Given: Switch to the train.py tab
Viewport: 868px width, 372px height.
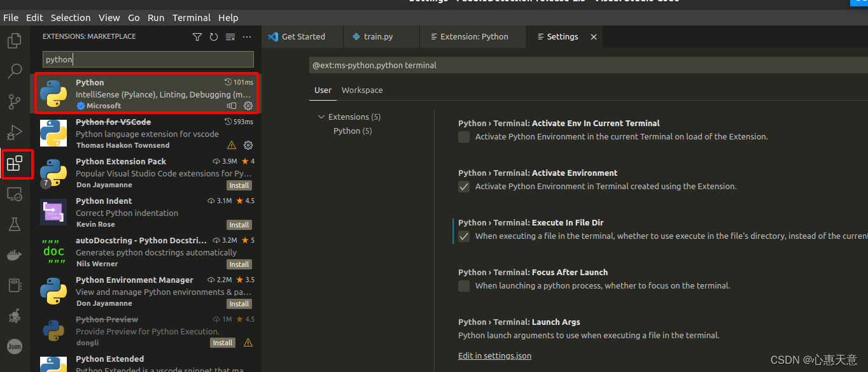Looking at the screenshot, I should [x=382, y=37].
